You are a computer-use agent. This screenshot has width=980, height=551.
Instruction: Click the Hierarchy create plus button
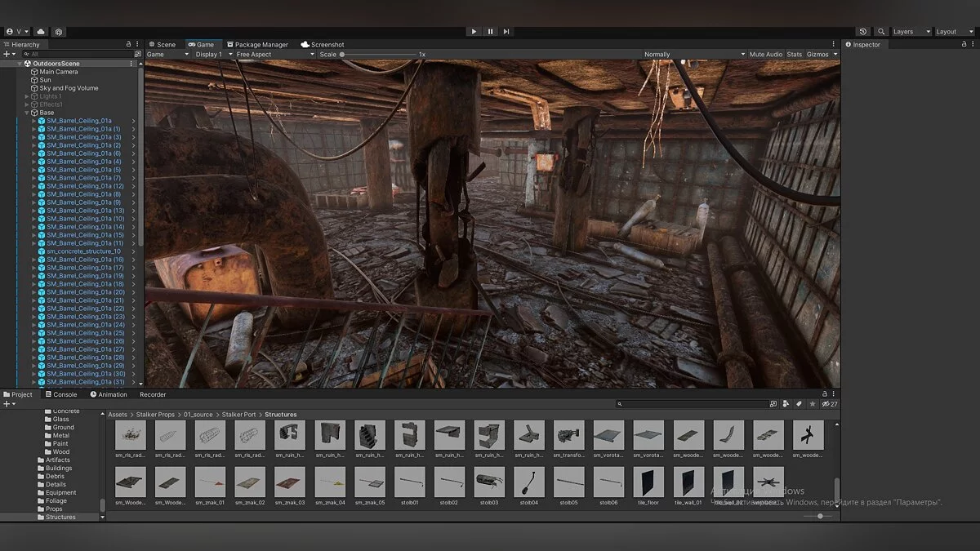(7, 54)
